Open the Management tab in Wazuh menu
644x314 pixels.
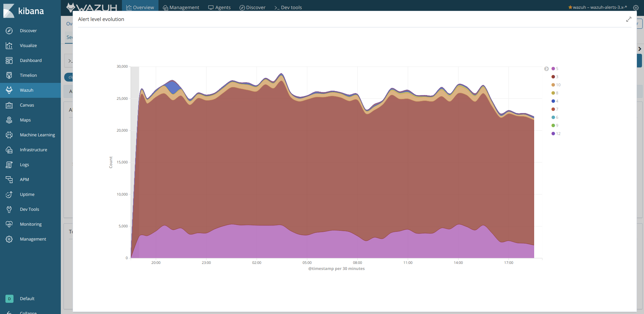(181, 7)
